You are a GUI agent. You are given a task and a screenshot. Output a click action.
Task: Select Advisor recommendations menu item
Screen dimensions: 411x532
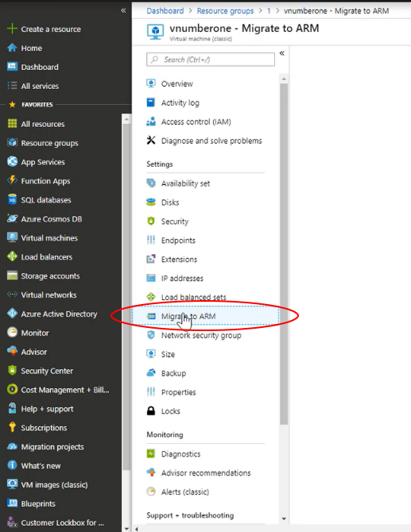click(x=205, y=473)
